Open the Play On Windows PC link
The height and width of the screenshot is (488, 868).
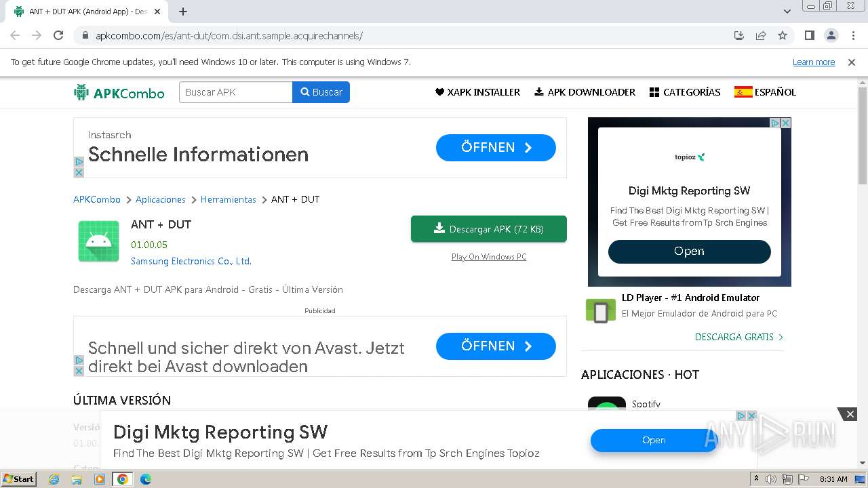(x=489, y=257)
